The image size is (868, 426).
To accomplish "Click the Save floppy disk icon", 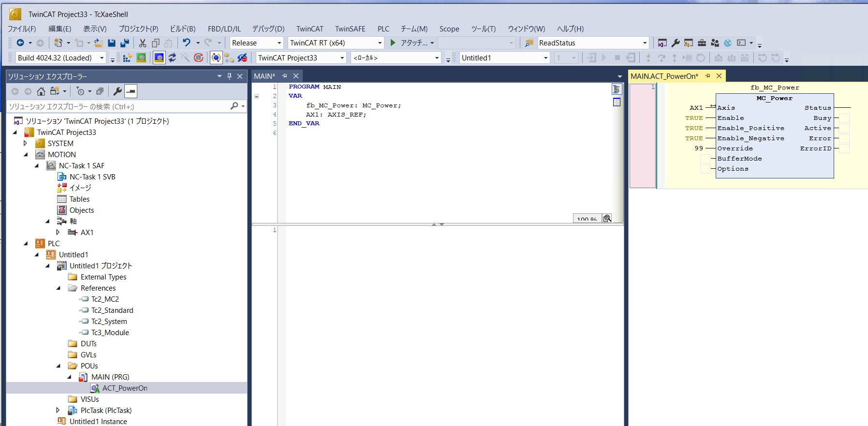I will [112, 43].
